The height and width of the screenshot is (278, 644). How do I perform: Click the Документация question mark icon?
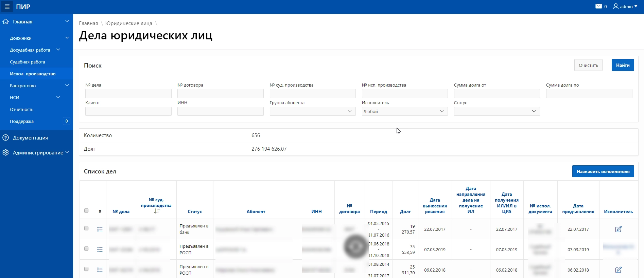pos(5,137)
